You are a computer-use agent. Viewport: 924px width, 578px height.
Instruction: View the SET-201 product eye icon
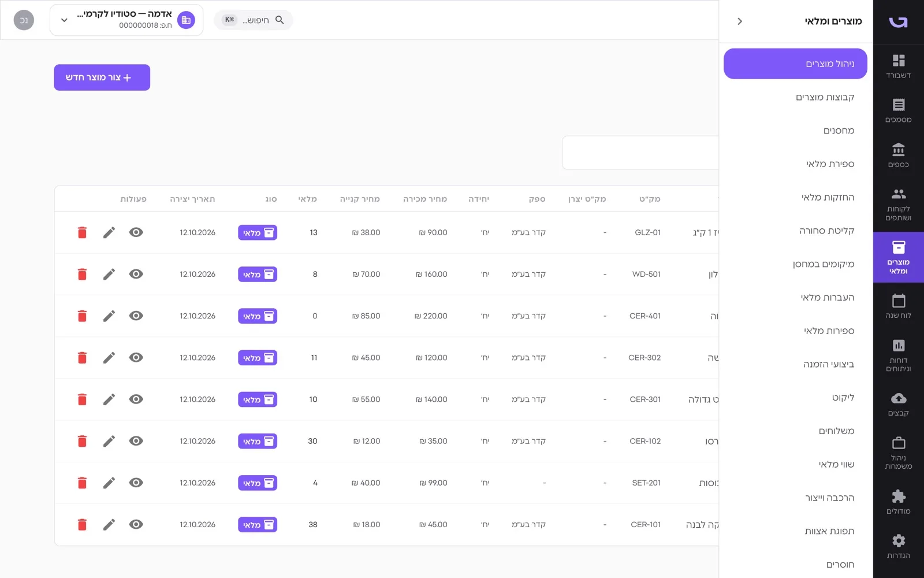[136, 483]
